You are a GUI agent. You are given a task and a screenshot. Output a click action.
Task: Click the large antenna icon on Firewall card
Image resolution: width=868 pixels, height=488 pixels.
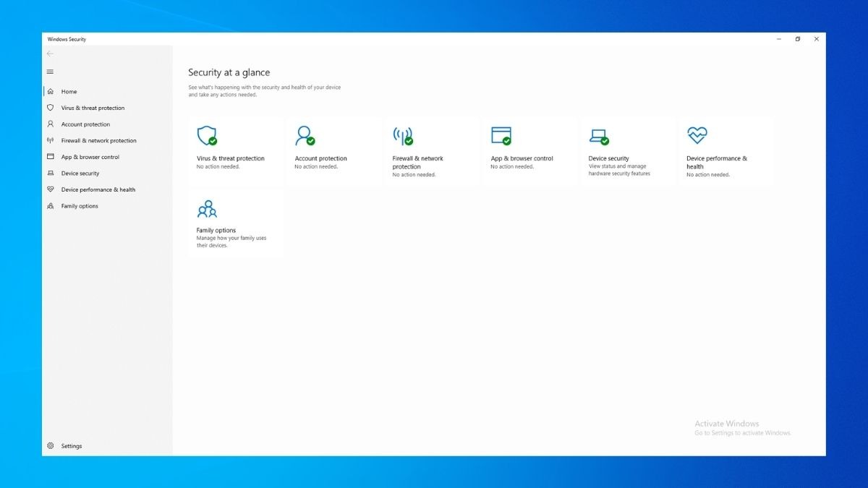(403, 135)
